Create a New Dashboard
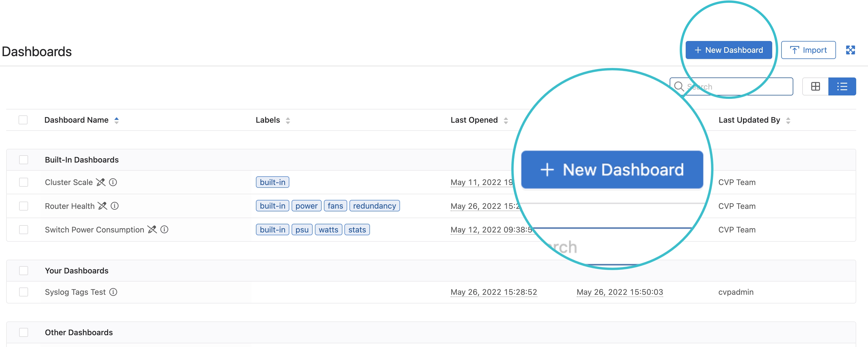This screenshot has width=868, height=347. (728, 50)
